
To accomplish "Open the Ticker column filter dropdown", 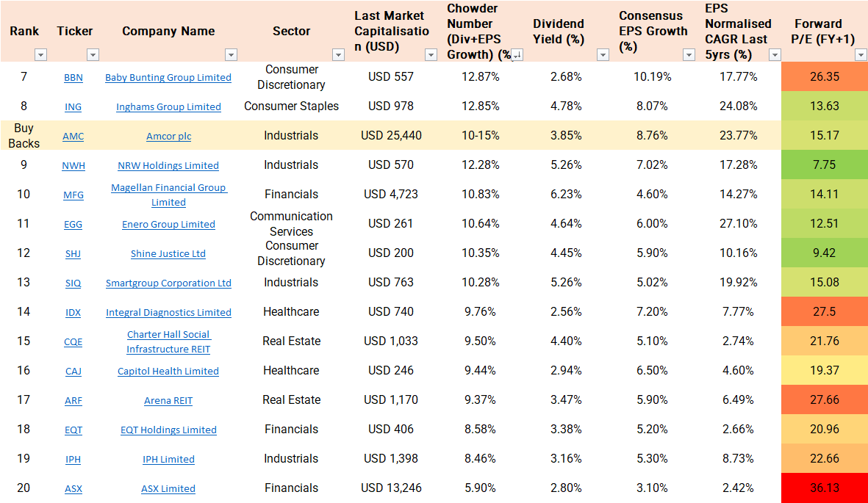I will pyautogui.click(x=93, y=55).
